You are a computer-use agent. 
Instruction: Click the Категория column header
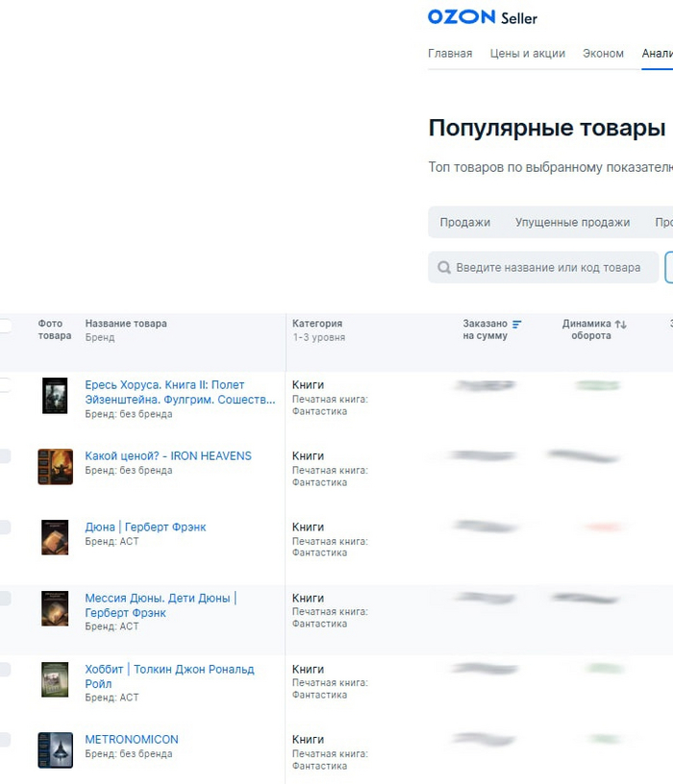point(317,324)
